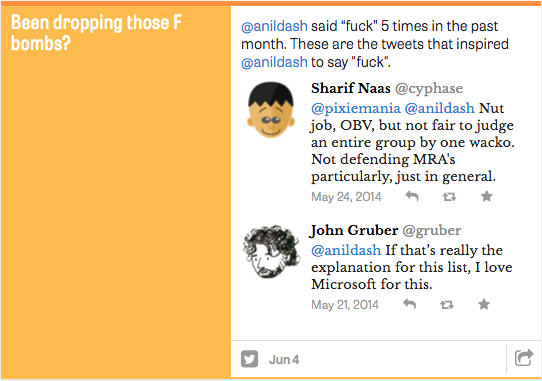Click the first @anildash link in summary

[x=274, y=26]
